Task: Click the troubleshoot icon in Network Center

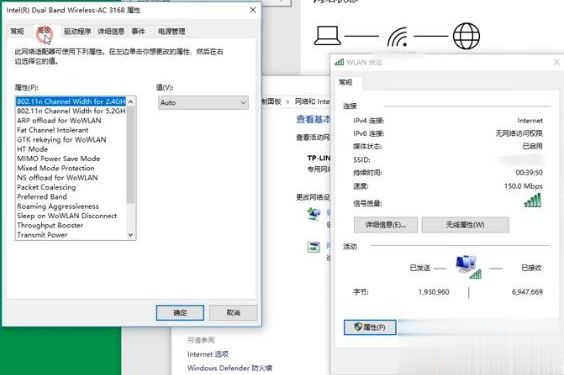Action: point(313,247)
